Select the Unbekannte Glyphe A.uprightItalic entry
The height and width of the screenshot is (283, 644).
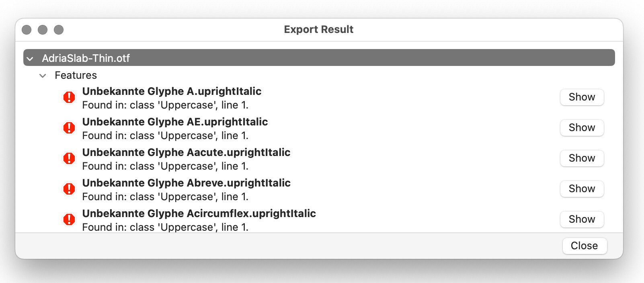(172, 92)
